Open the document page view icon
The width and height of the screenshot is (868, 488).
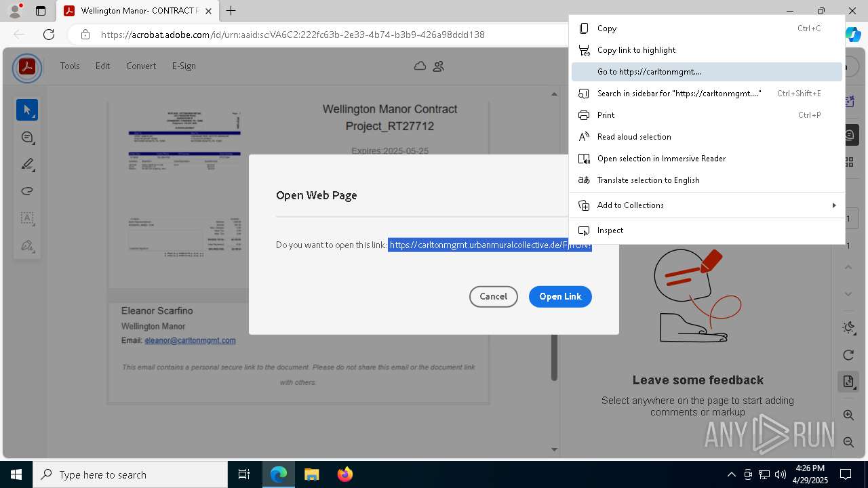click(848, 382)
